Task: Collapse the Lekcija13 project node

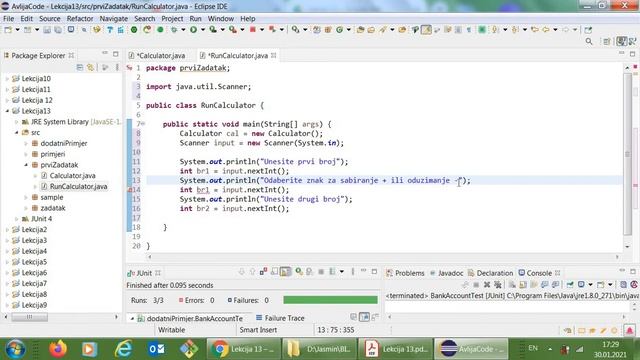Action: (x=7, y=111)
